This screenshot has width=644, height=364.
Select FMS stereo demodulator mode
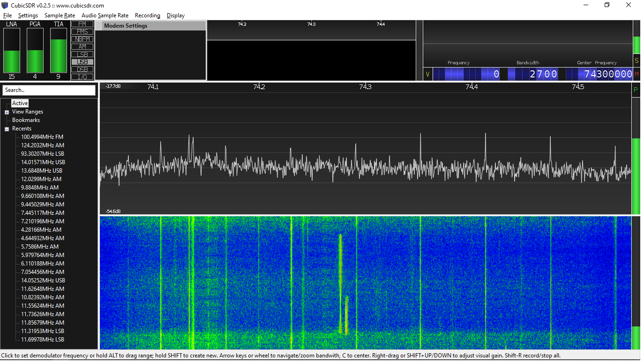coord(82,31)
